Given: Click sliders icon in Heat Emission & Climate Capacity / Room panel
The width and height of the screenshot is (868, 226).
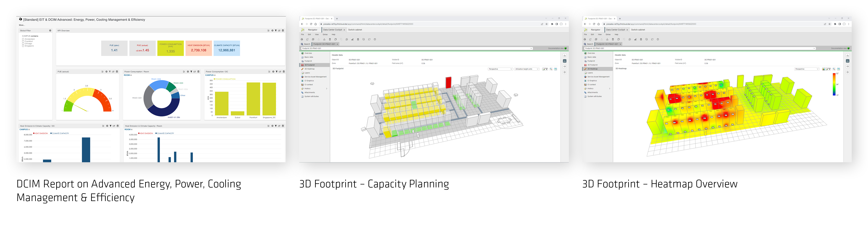Looking at the screenshot, I should coord(269,126).
